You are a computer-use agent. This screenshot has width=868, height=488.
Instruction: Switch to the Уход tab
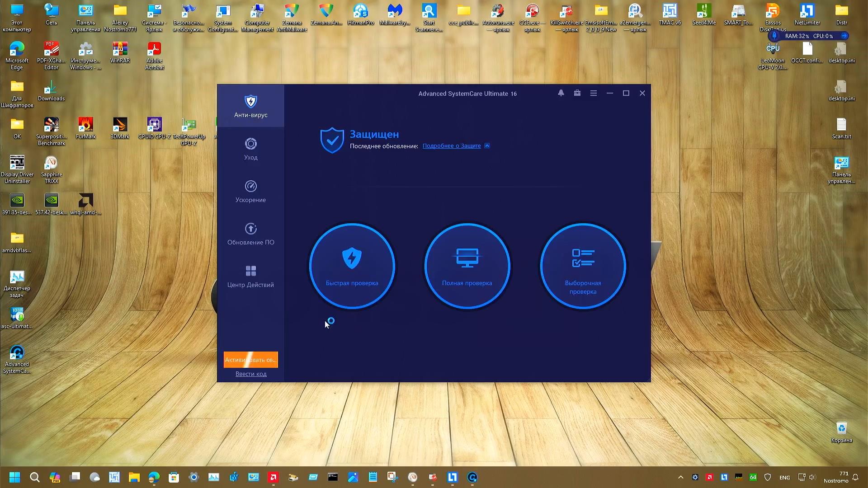[250, 149]
